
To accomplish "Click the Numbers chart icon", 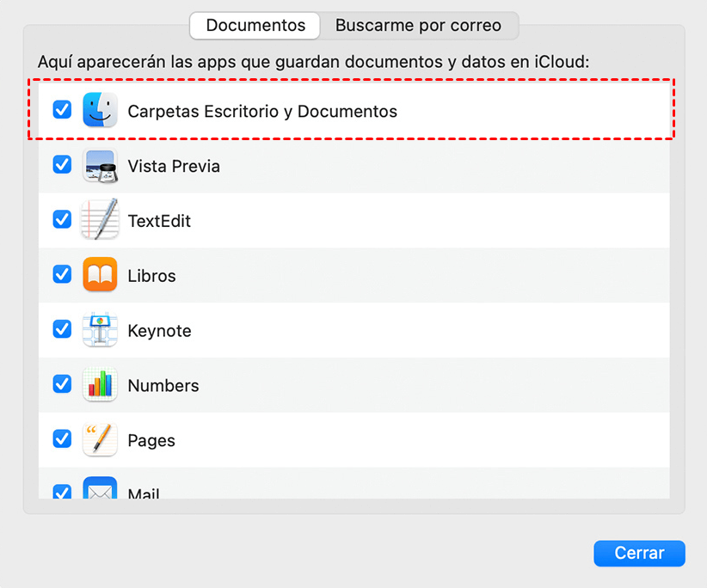I will coord(100,385).
